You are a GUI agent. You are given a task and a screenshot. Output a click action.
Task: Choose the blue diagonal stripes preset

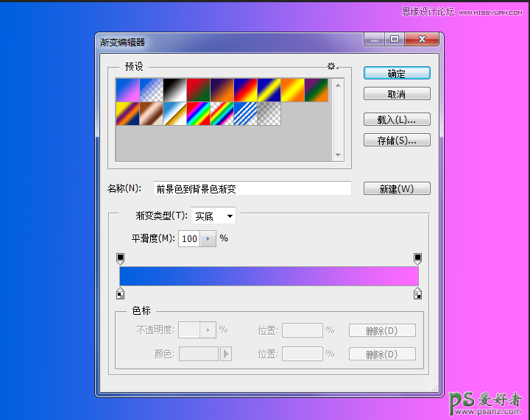pos(245,113)
